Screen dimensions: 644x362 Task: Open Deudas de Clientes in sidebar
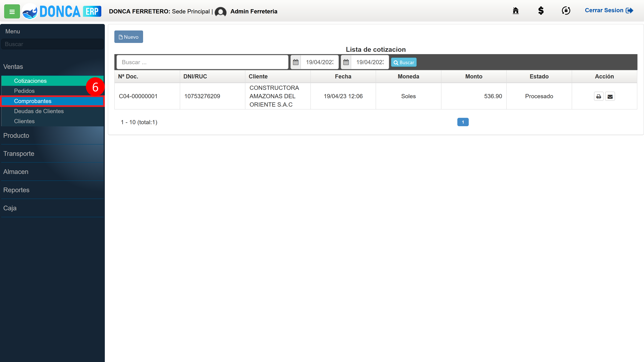tap(52, 111)
